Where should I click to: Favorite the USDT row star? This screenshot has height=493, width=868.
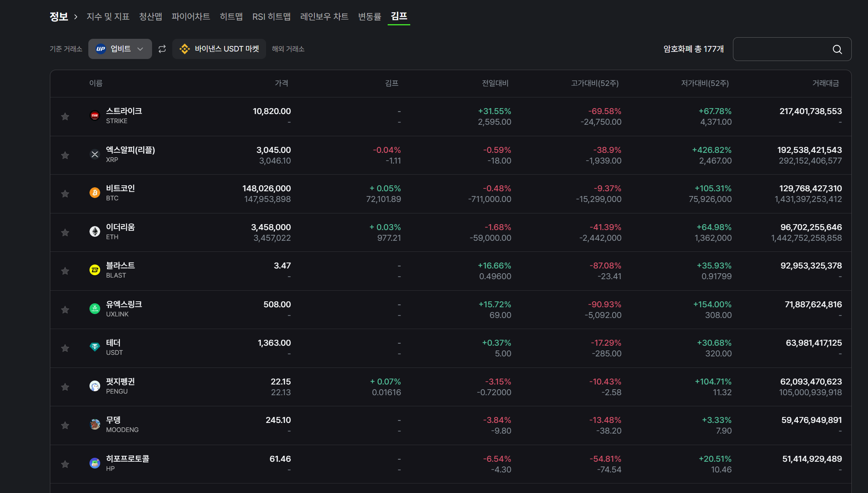pos(65,348)
